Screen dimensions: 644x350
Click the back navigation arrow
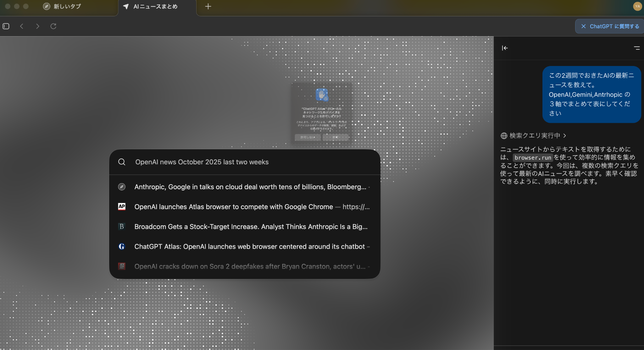pos(22,26)
